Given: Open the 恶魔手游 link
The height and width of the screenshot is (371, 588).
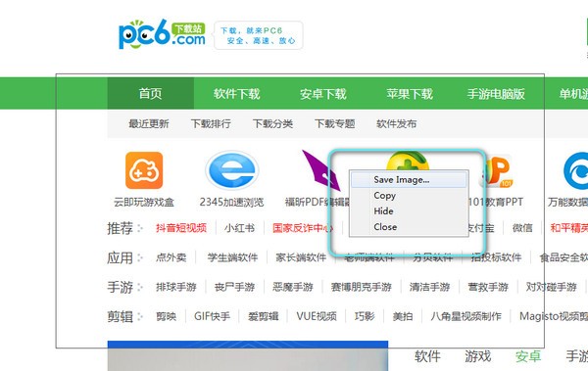Looking at the screenshot, I should tap(292, 287).
